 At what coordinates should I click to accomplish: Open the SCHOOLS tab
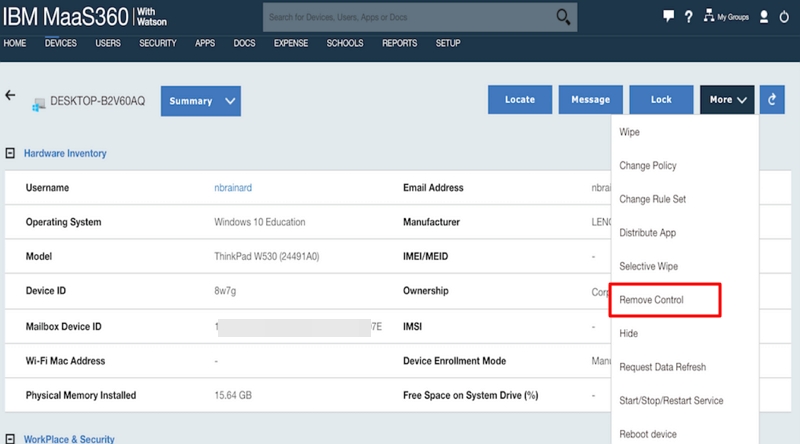[345, 43]
